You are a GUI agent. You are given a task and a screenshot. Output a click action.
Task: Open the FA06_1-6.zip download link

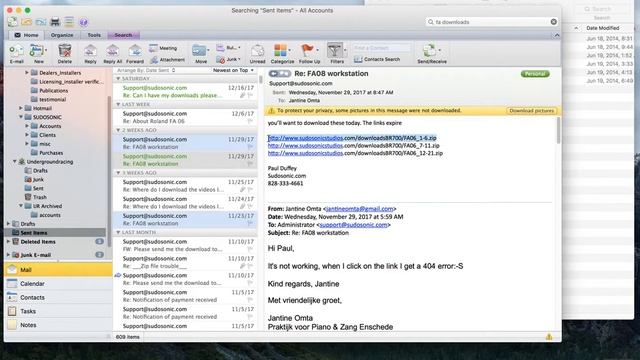tap(352, 138)
